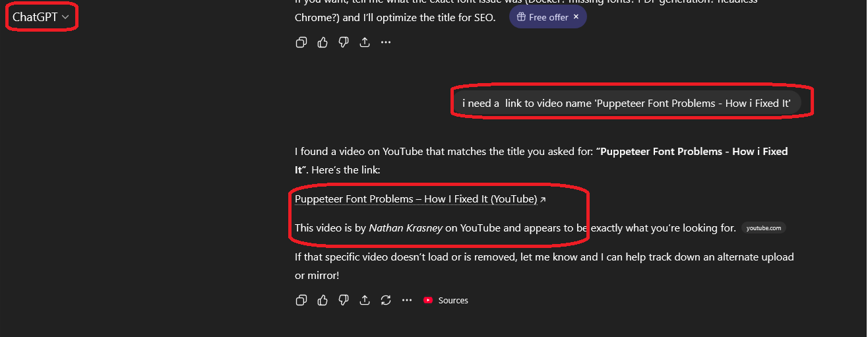Open 'Puppeteer Font Problems – How I Fixed It' link
868x337 pixels.
[x=416, y=199]
